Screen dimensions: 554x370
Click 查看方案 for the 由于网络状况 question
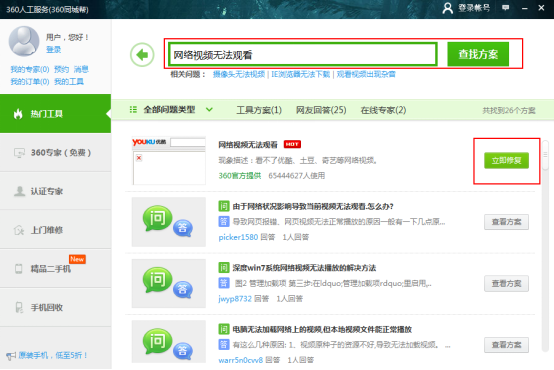click(506, 222)
